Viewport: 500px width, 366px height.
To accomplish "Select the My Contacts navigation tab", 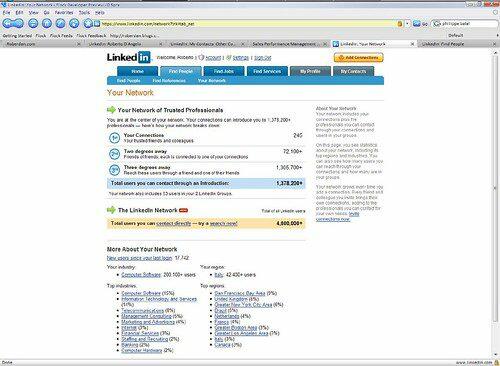I will [353, 71].
